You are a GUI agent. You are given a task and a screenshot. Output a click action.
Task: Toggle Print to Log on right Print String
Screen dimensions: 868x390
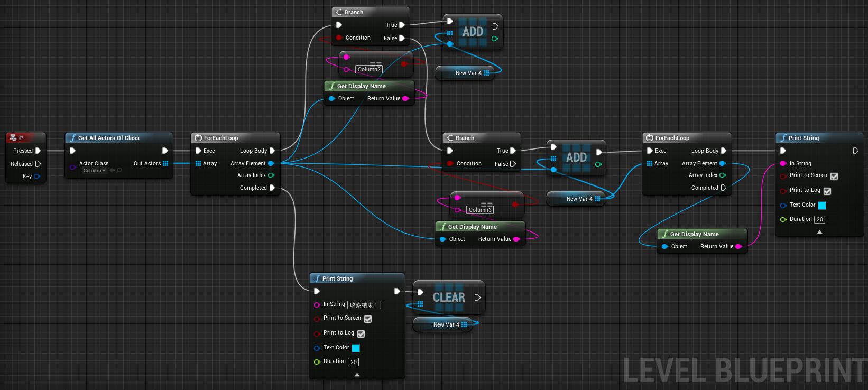click(827, 191)
